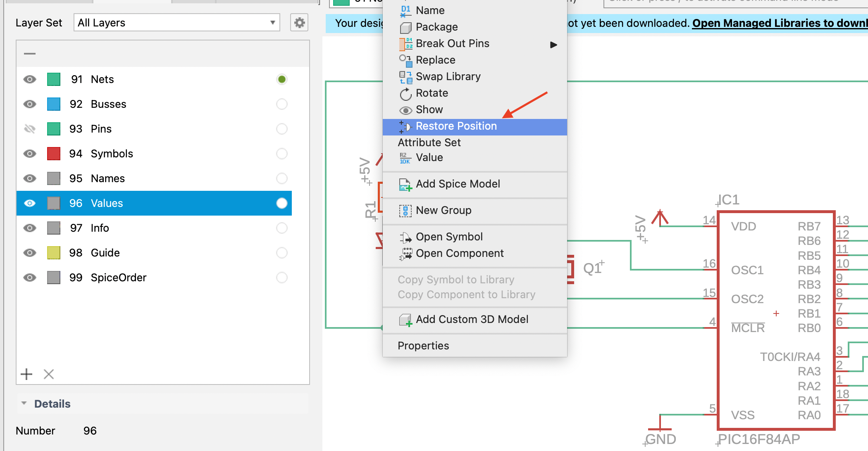
Task: Click the Add Spice Model icon
Action: [405, 185]
